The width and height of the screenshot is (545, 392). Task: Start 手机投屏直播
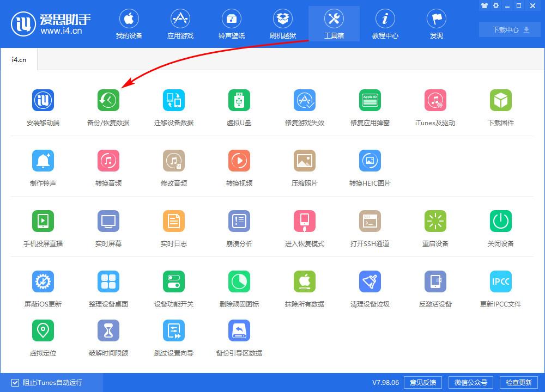(x=43, y=221)
